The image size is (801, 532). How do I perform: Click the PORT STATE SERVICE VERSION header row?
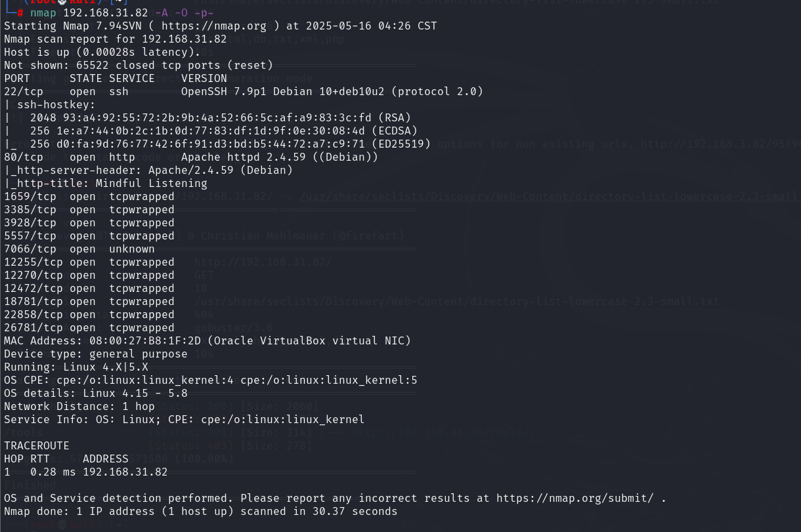coord(116,78)
